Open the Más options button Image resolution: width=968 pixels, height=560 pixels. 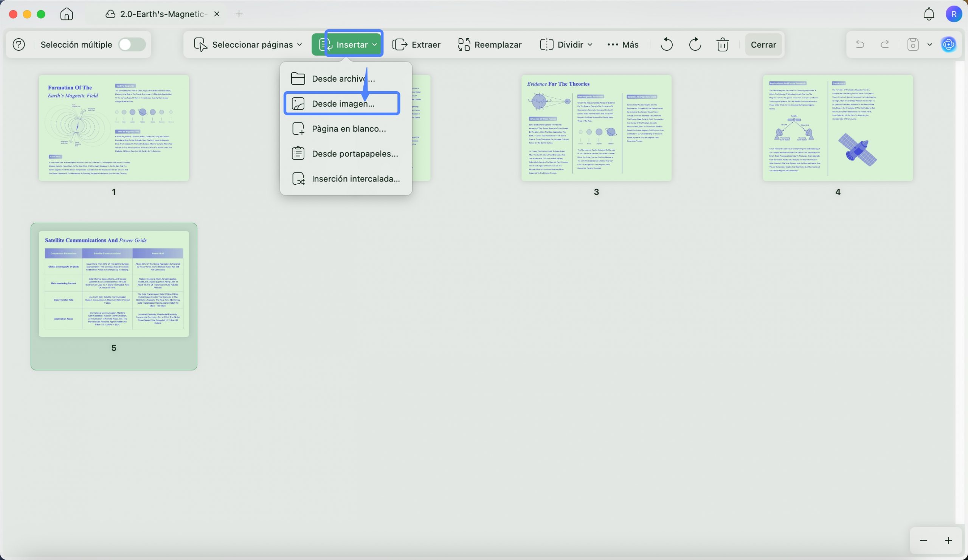pyautogui.click(x=623, y=45)
